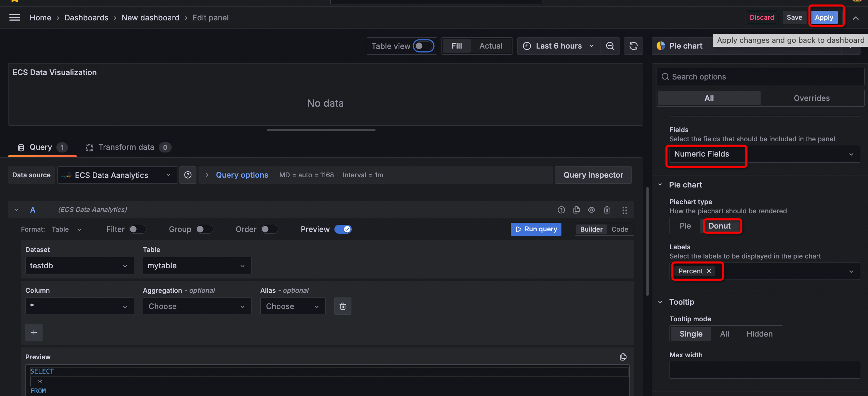Expand the Query options section
The height and width of the screenshot is (396, 868).
(x=242, y=175)
